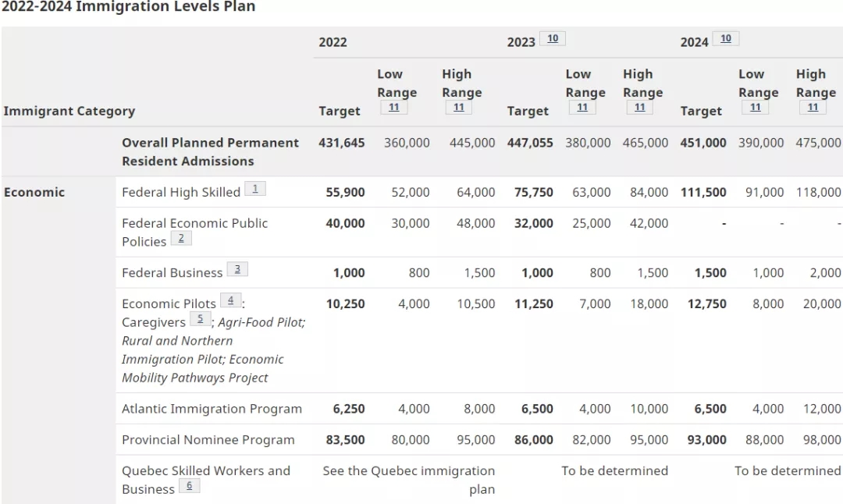The height and width of the screenshot is (504, 843).
Task: Click the Economic category row header
Action: [x=34, y=192]
